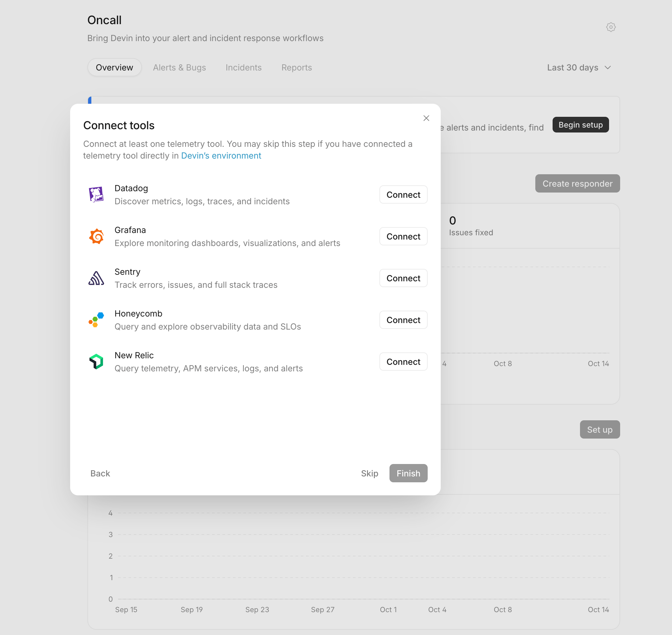
Task: Connect the New Relic integration
Action: coord(403,362)
